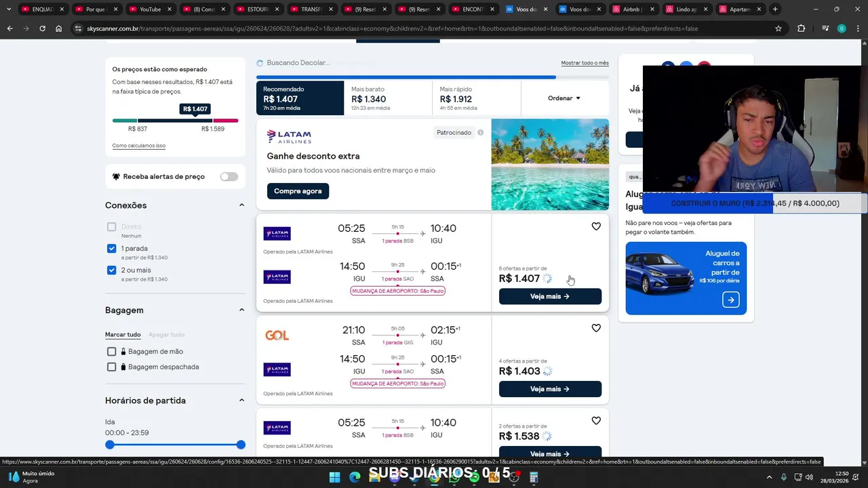Select the Mais rápido sort tab
The image size is (868, 488).
476,98
